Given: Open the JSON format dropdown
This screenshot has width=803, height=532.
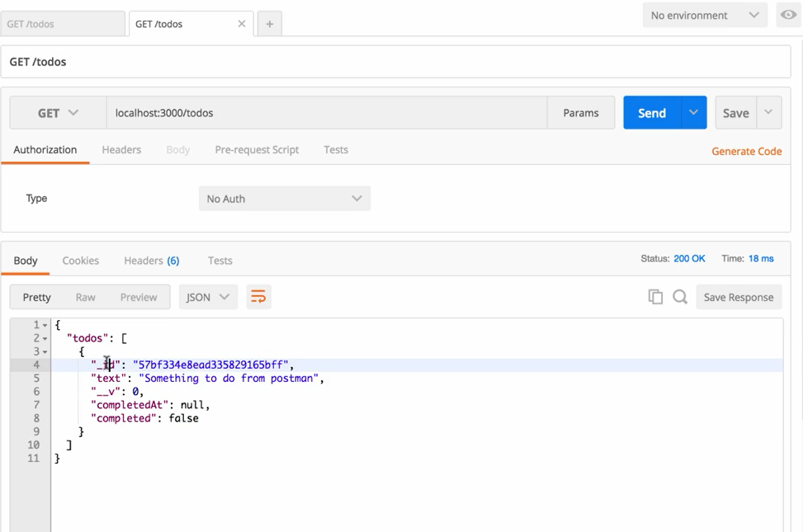Looking at the screenshot, I should [x=208, y=297].
